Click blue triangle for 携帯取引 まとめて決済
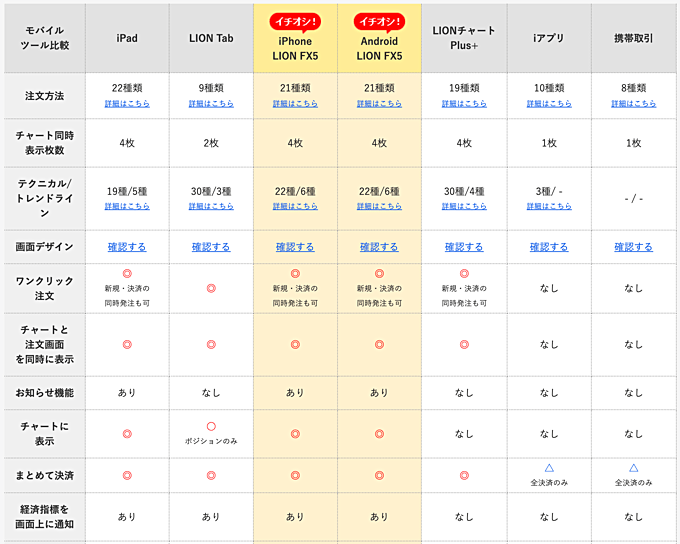680x544 pixels. pos(634,468)
